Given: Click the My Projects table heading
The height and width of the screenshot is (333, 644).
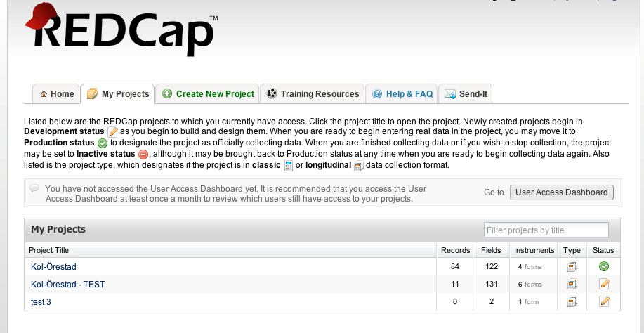Looking at the screenshot, I should (x=58, y=229).
